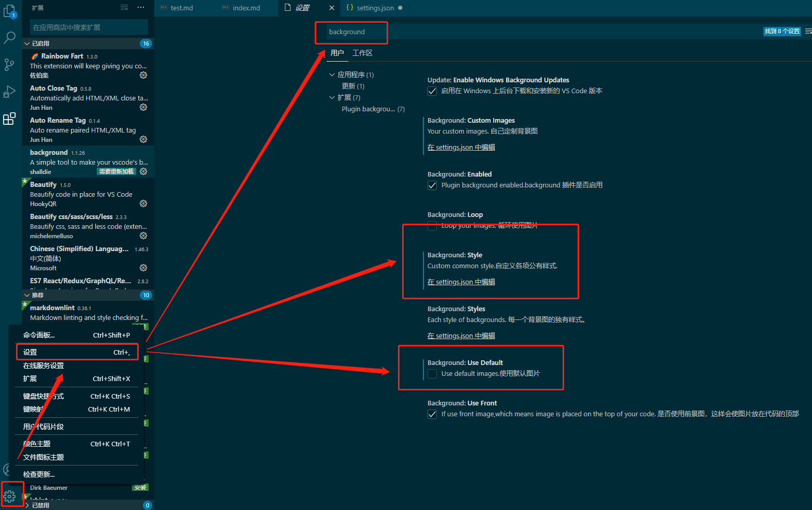Screen dimensions: 812x510
Task: Toggle the Background: Use Front checkbox
Action: click(432, 414)
